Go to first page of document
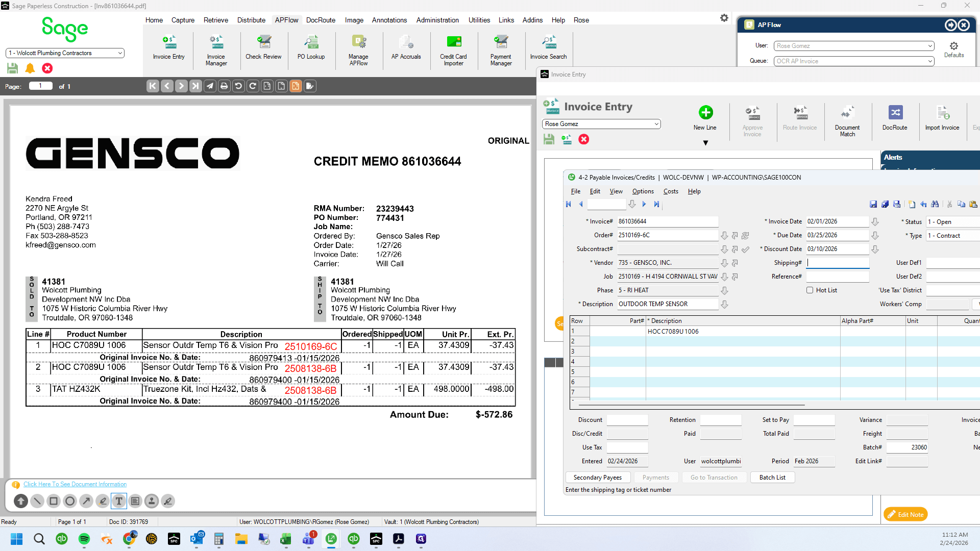This screenshot has width=980, height=551. 153,86
